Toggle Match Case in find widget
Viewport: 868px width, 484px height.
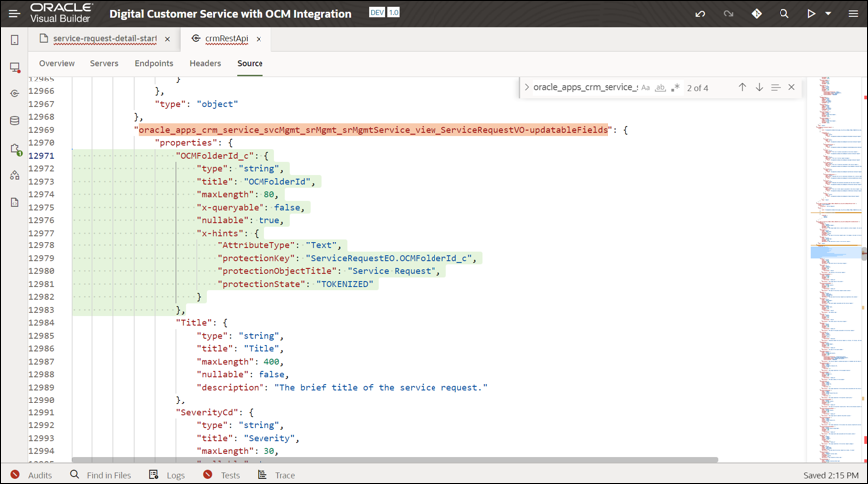(x=646, y=87)
